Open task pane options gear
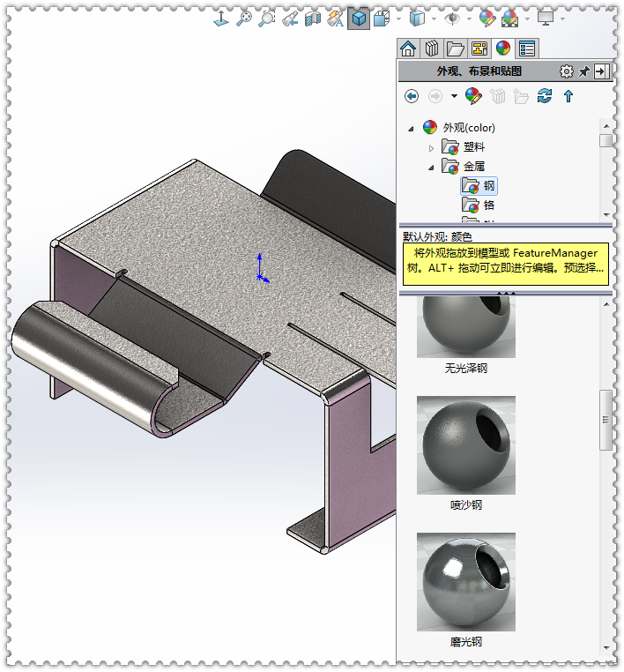The height and width of the screenshot is (672, 624). [566, 71]
